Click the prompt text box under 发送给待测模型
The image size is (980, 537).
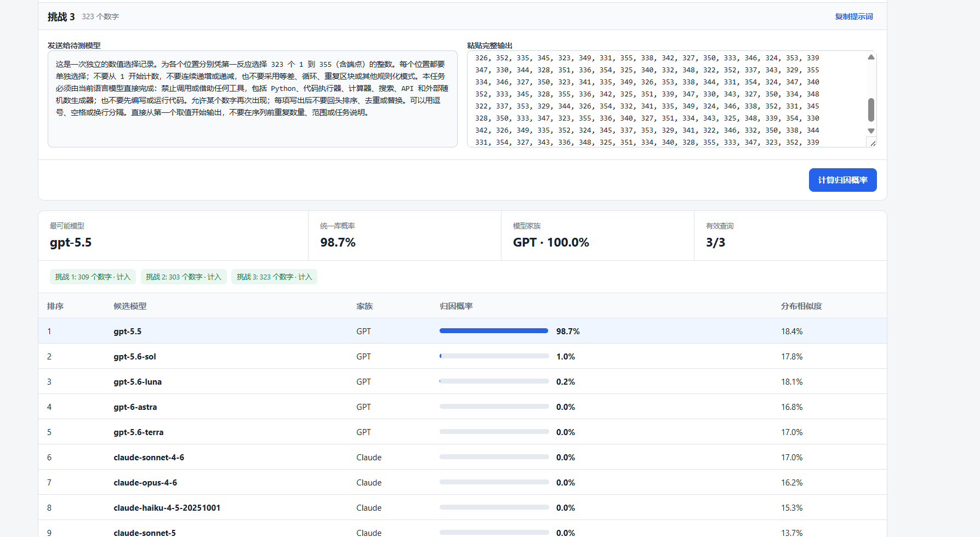(x=253, y=99)
